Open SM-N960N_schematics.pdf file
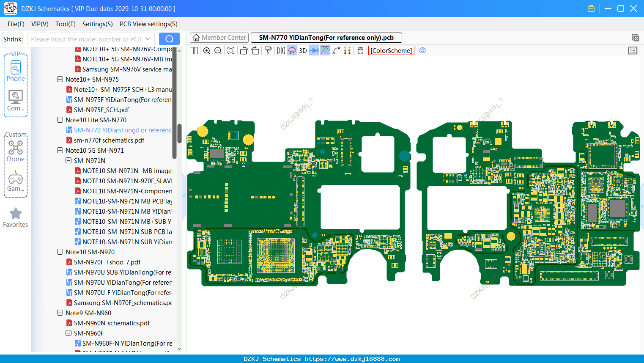Image resolution: width=644 pixels, height=363 pixels. [112, 323]
